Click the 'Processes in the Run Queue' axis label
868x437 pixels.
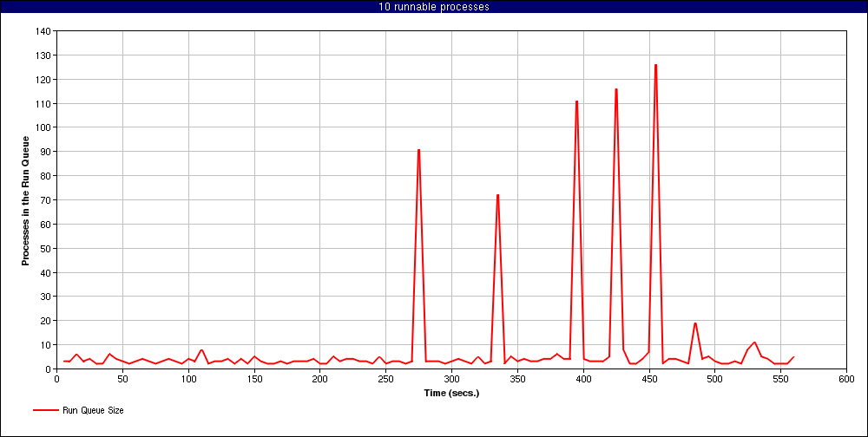(25, 199)
